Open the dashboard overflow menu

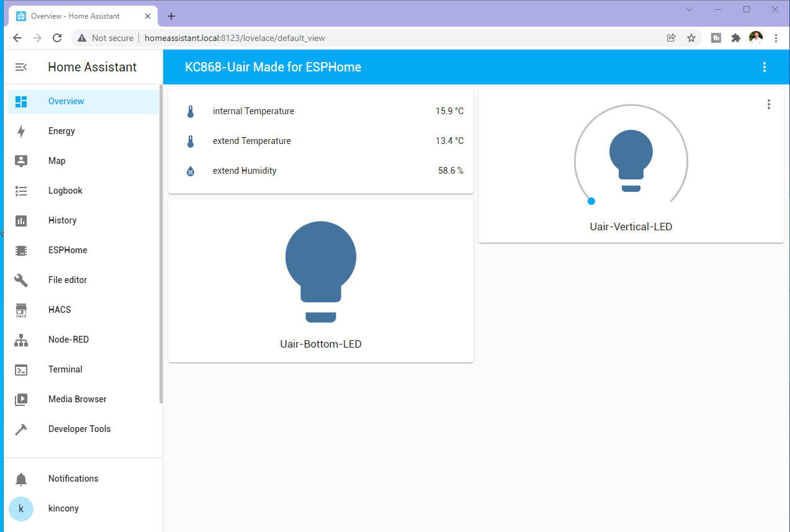pos(765,67)
